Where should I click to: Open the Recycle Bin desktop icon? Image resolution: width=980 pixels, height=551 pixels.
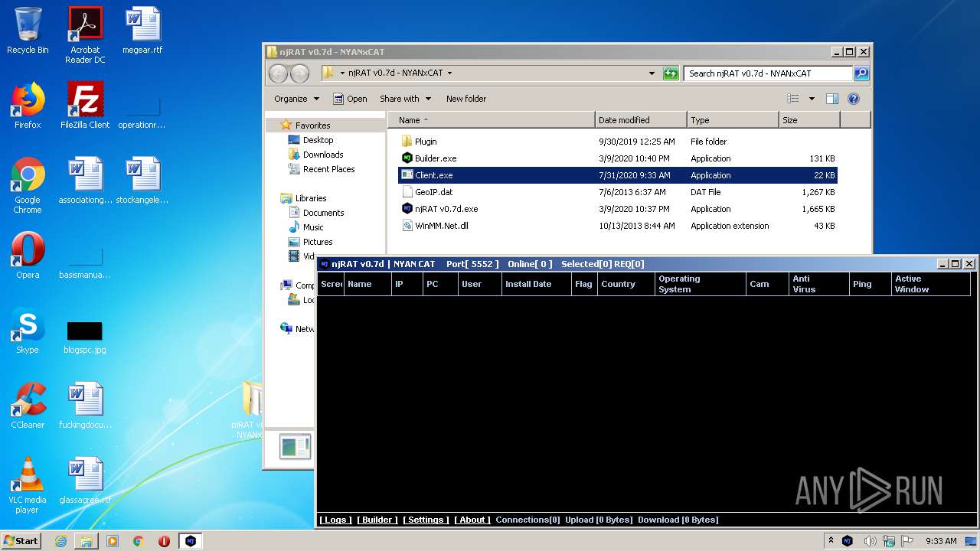point(28,31)
